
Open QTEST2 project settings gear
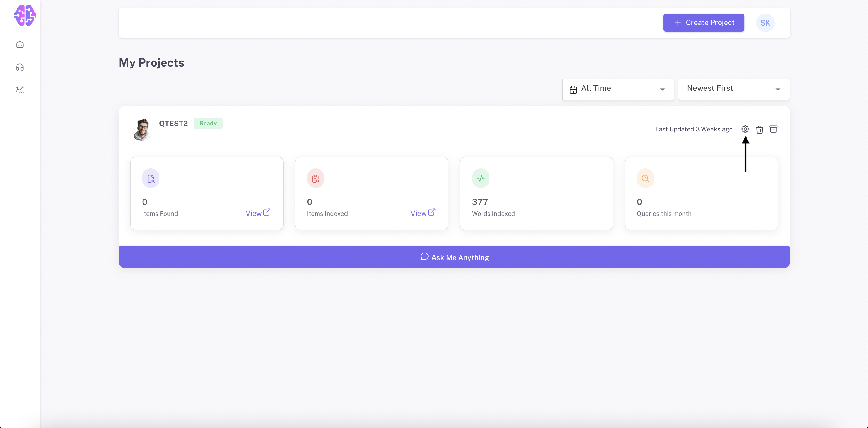coord(745,129)
